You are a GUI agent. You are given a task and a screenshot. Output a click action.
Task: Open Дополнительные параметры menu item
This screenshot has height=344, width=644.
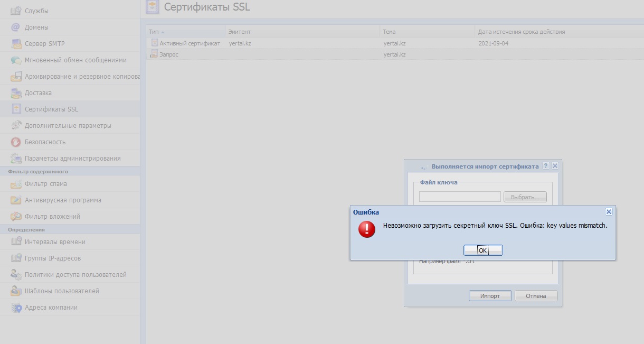68,126
